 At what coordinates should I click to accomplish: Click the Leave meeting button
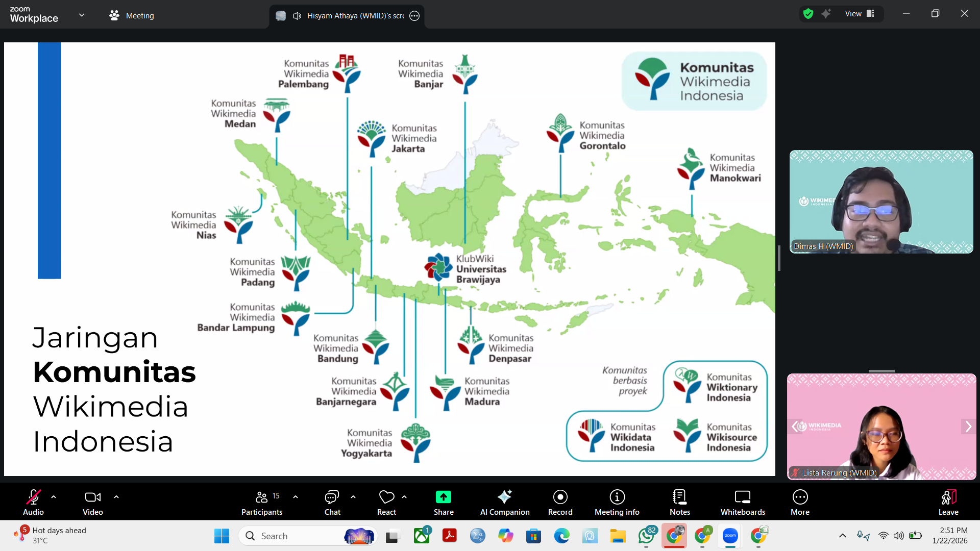click(948, 502)
